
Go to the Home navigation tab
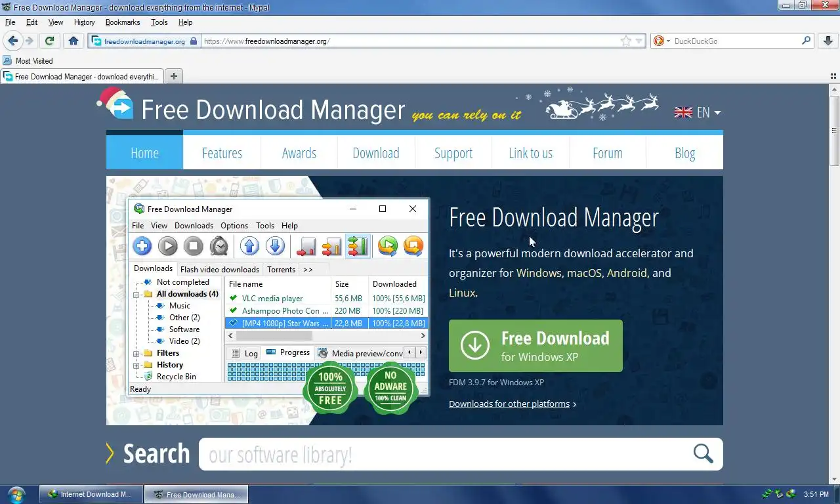(x=144, y=153)
